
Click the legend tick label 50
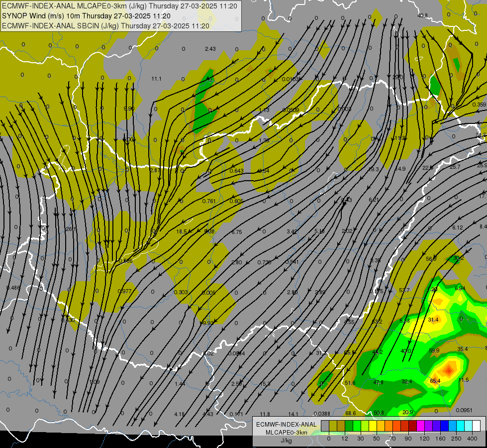pos(377,439)
